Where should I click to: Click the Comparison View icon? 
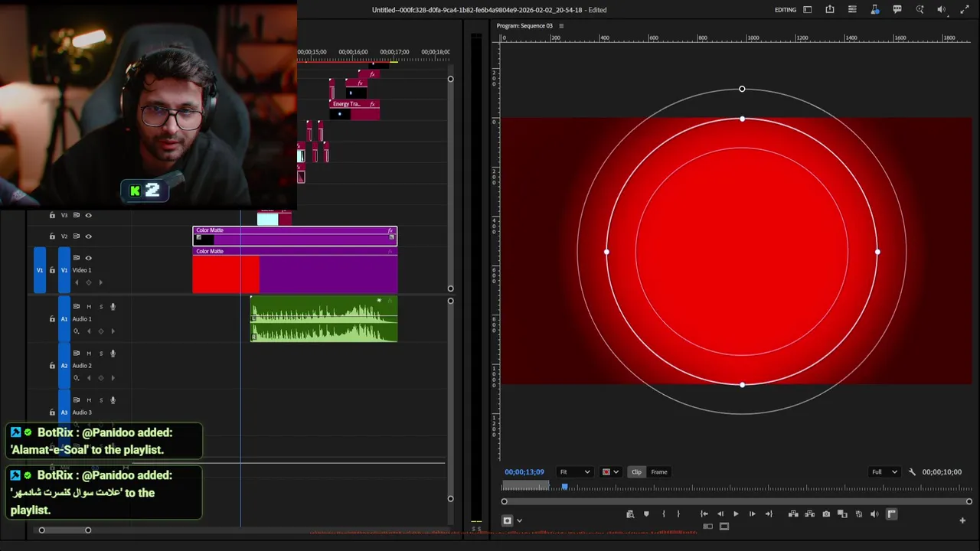point(842,514)
